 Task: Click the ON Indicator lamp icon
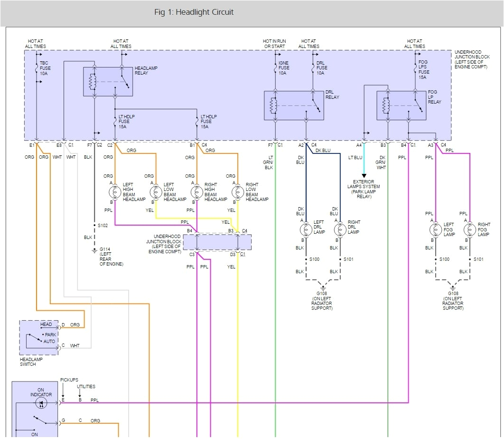[x=40, y=402]
